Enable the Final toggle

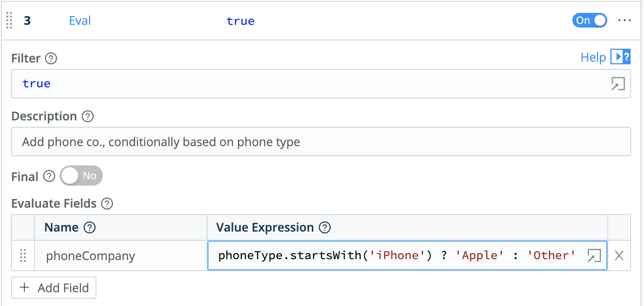click(81, 176)
